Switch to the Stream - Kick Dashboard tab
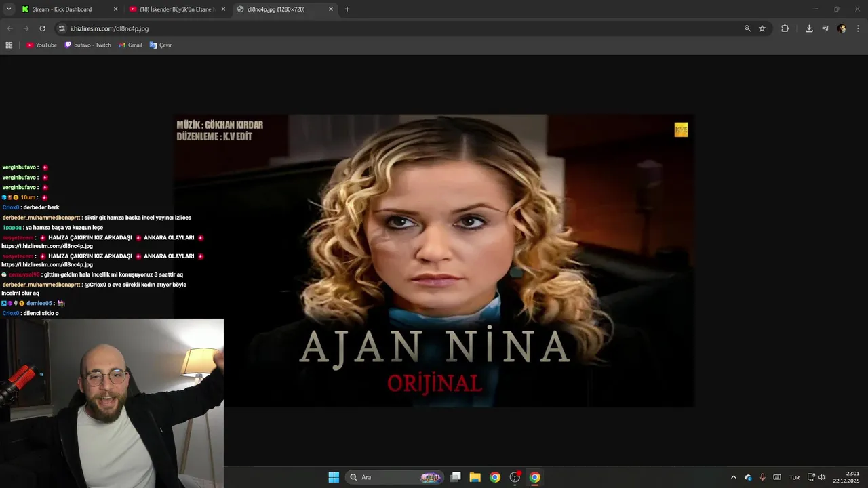Image resolution: width=868 pixels, height=488 pixels. 62,9
